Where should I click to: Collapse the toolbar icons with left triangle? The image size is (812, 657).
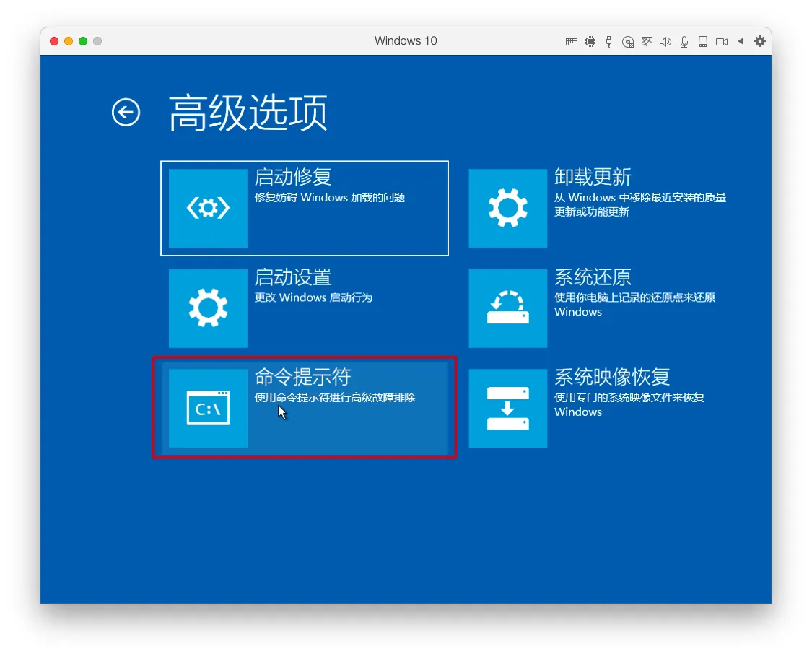point(741,41)
